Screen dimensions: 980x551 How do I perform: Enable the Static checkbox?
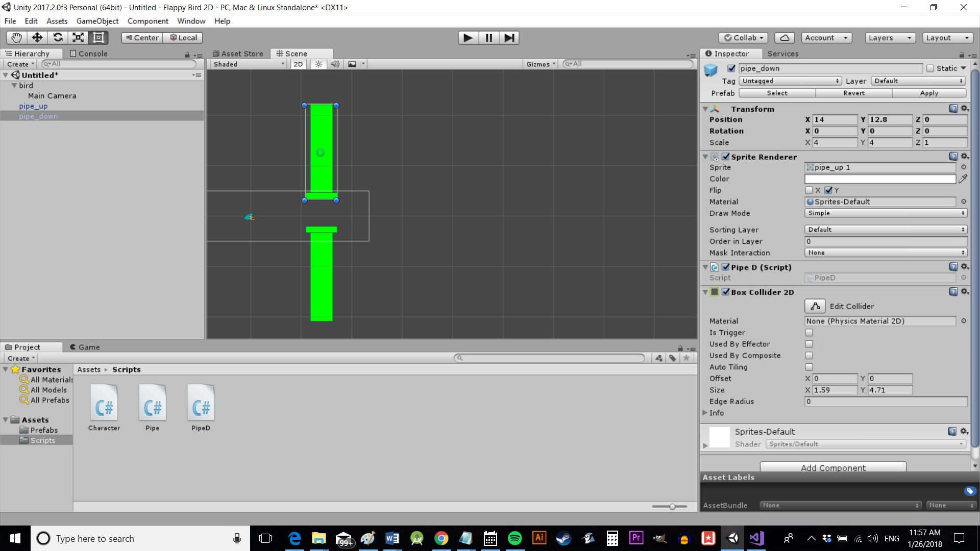pyautogui.click(x=930, y=68)
